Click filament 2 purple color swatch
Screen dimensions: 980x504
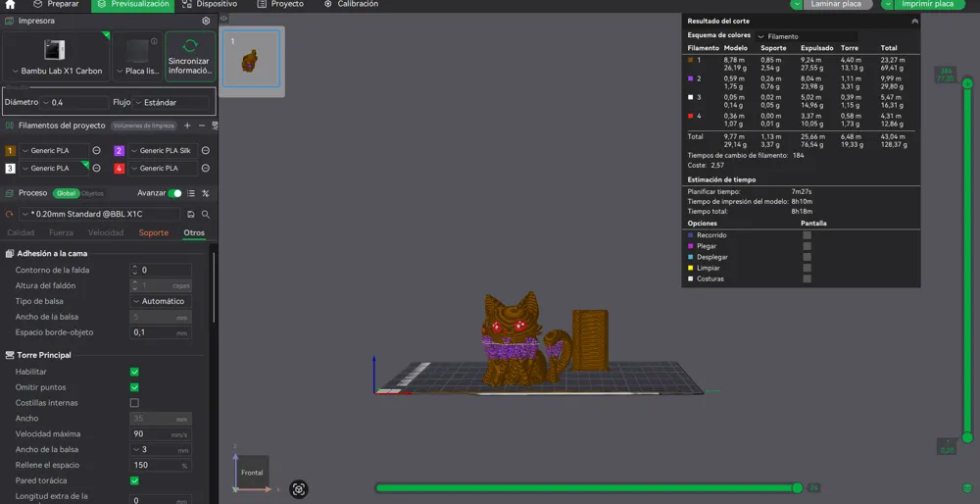119,151
